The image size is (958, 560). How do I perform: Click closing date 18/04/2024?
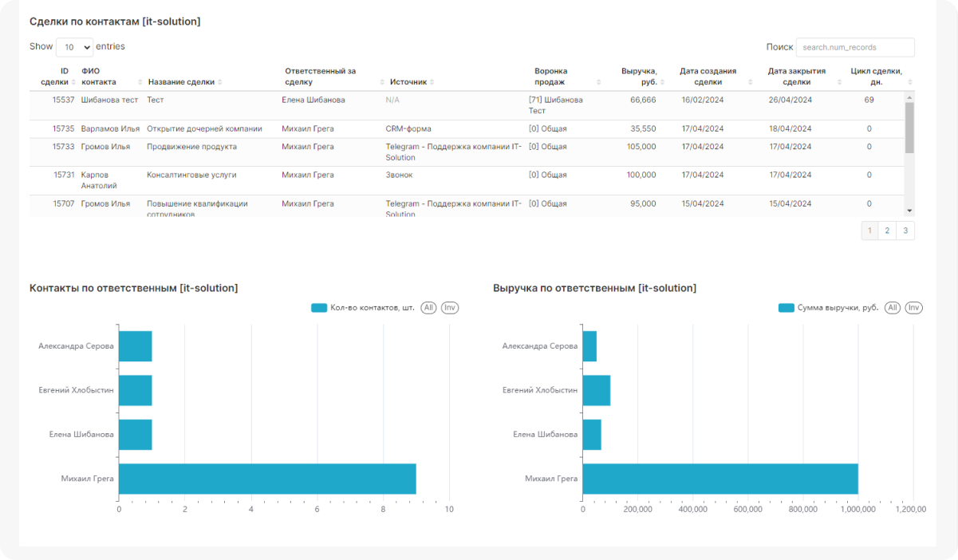pyautogui.click(x=790, y=128)
